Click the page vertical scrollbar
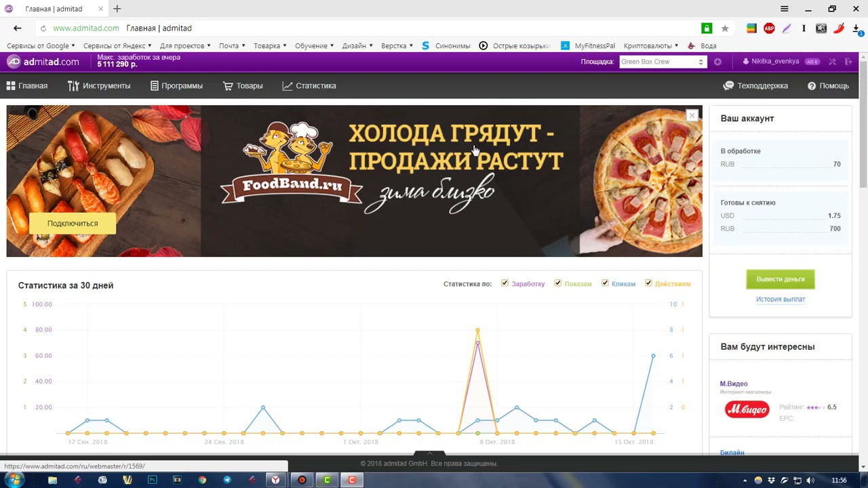Screen dimensions: 868x488 pos(863,136)
